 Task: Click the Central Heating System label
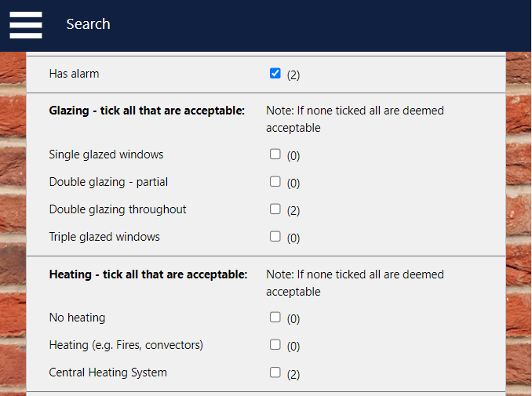107,372
